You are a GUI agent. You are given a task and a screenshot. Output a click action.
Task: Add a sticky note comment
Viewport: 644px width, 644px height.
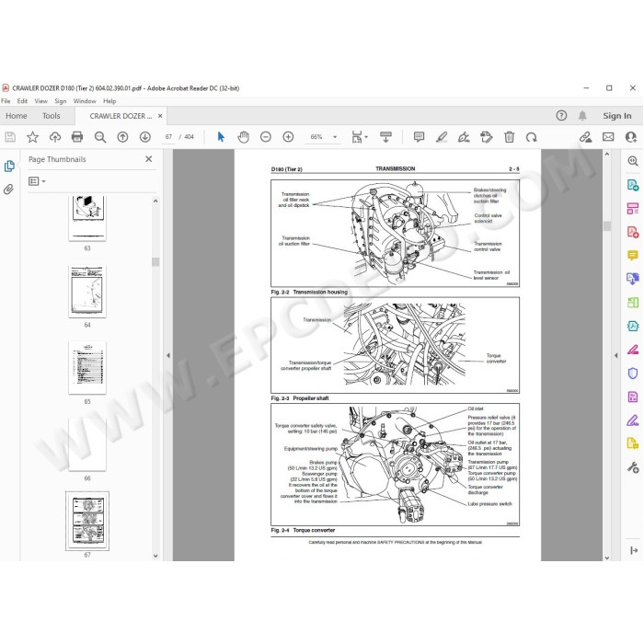click(x=419, y=137)
